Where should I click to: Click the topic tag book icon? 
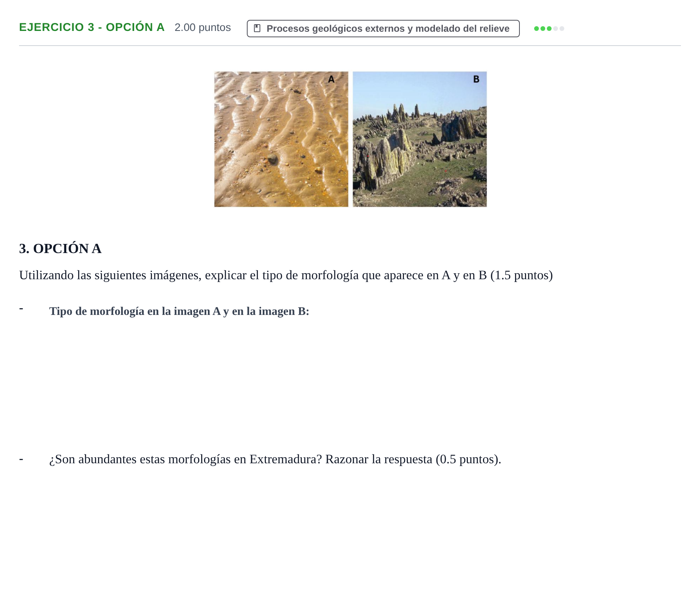(x=257, y=29)
